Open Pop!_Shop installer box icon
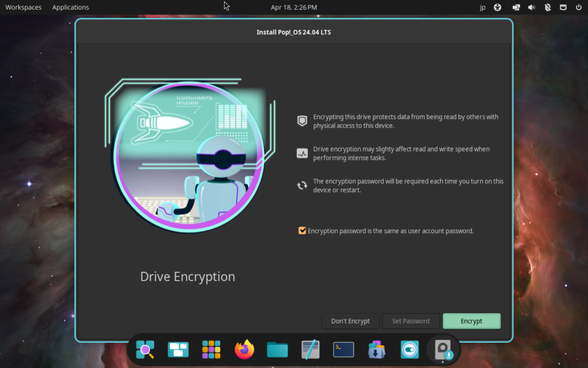Image resolution: width=588 pixels, height=368 pixels. coord(377,350)
